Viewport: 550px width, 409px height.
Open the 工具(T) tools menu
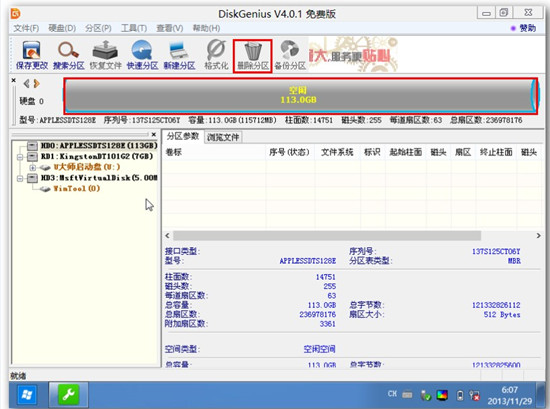pyautogui.click(x=134, y=28)
